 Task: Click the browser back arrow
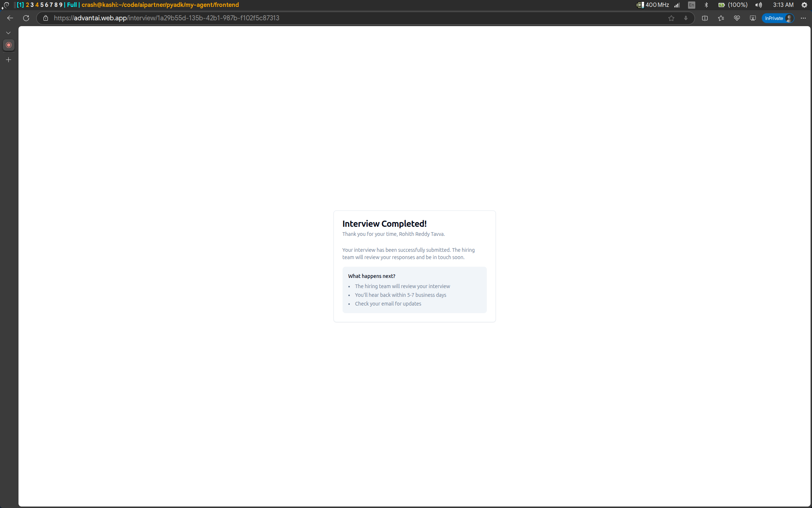[x=10, y=18]
